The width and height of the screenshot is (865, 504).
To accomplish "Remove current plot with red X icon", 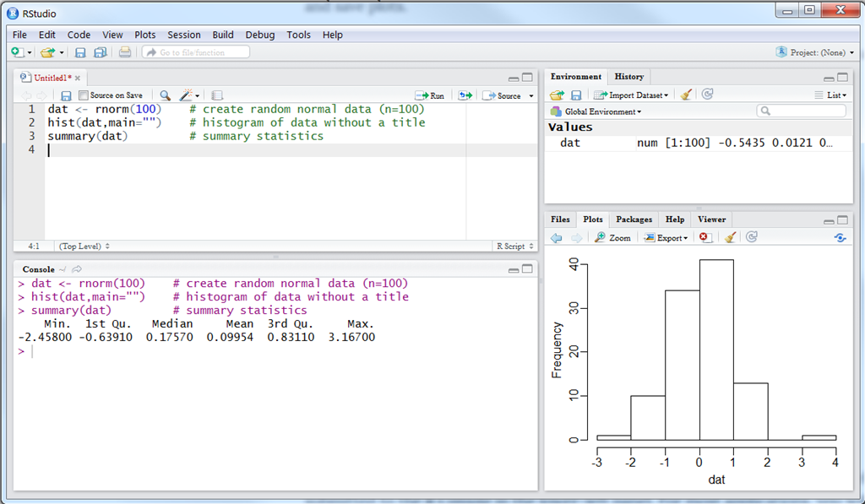I will pos(705,238).
